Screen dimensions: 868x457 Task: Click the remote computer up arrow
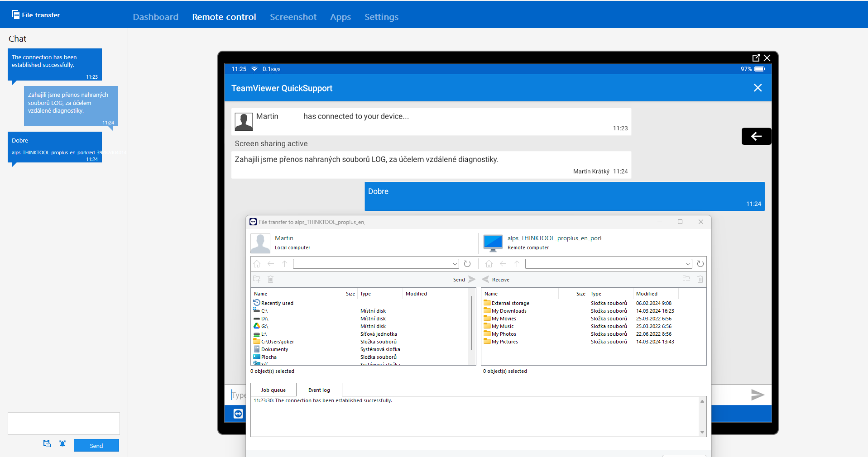coord(517,264)
